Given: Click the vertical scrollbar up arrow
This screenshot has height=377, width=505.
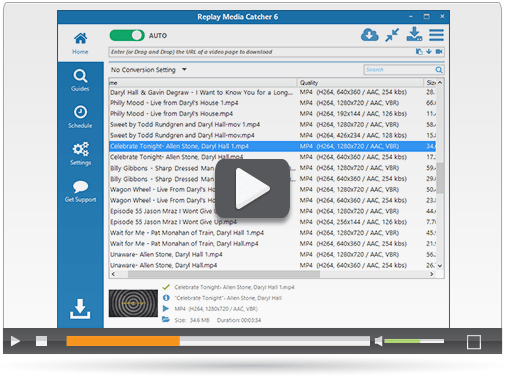Looking at the screenshot, I should (x=440, y=82).
